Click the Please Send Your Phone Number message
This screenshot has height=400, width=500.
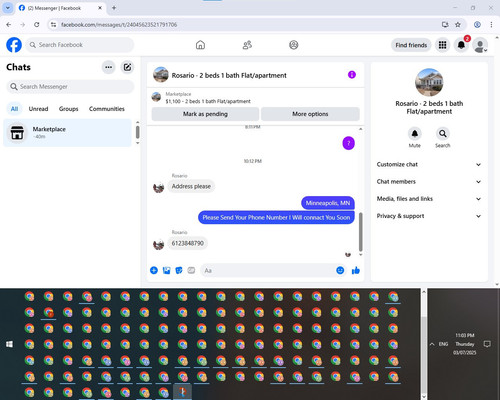(276, 218)
